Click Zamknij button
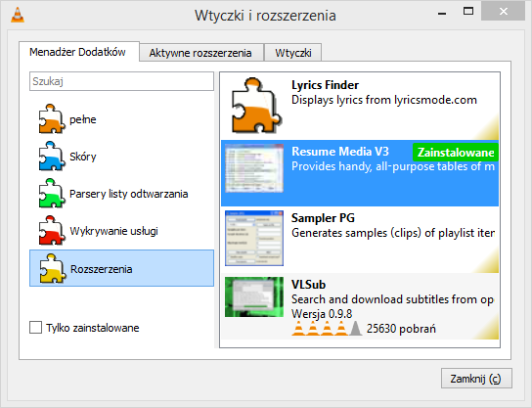 click(476, 379)
